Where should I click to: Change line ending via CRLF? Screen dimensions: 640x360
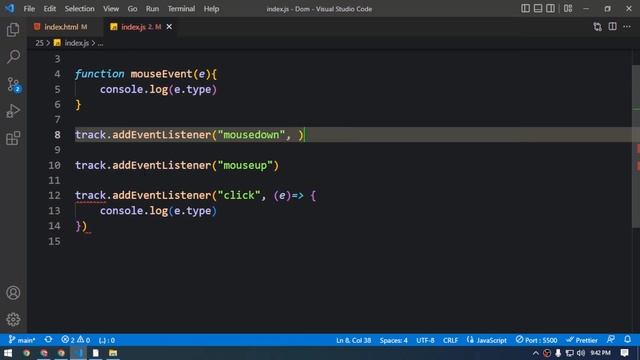point(450,340)
